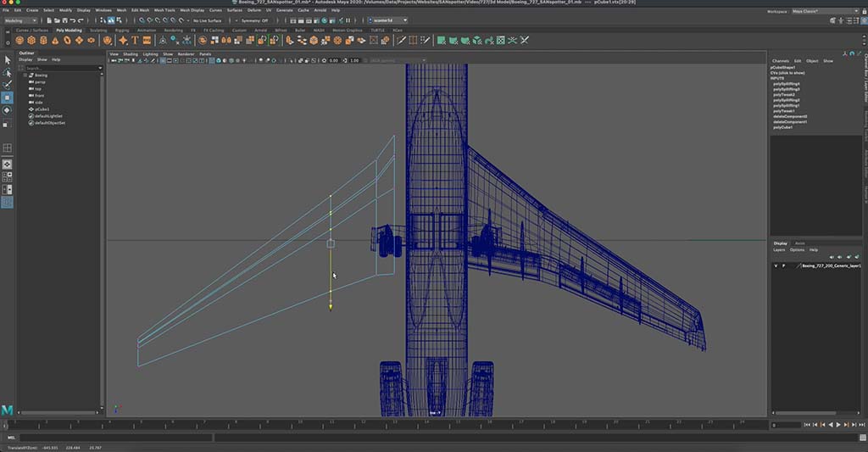Click the Maya logo icon at bottom-left
The width and height of the screenshot is (868, 452).
pos(8,410)
